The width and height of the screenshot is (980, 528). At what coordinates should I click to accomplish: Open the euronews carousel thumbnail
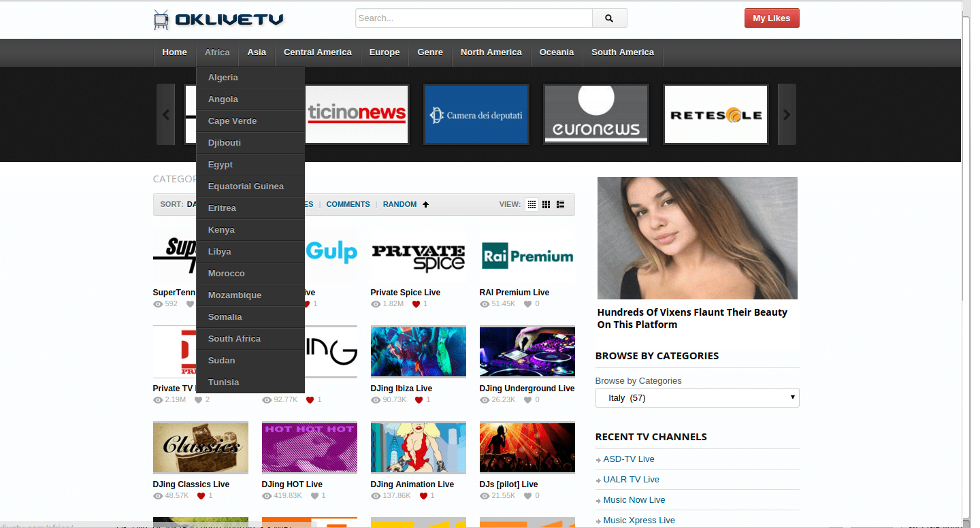click(x=596, y=114)
